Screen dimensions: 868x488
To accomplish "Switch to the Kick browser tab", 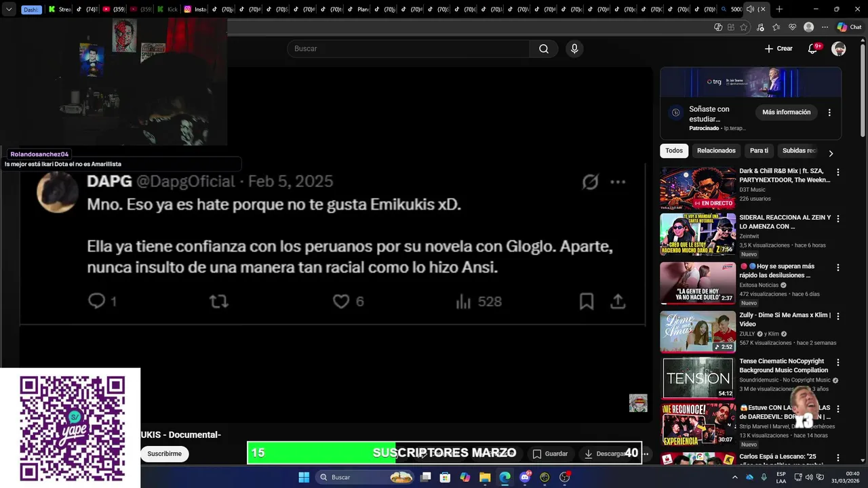I will click(167, 9).
